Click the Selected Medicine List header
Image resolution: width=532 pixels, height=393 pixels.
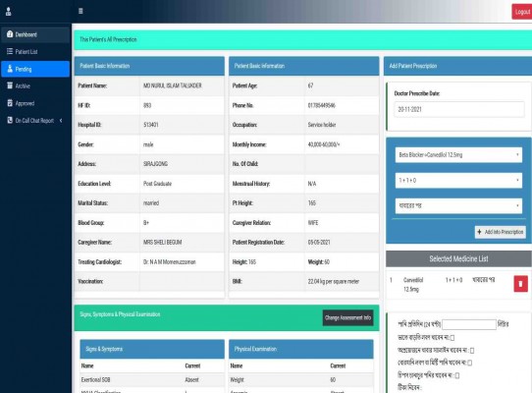(458, 258)
